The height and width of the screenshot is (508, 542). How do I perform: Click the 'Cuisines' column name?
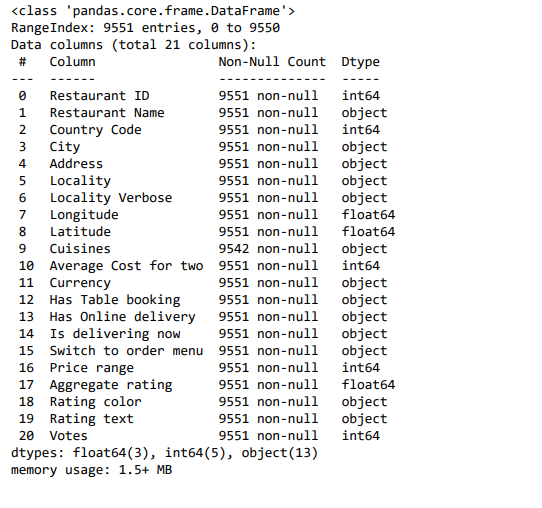click(x=80, y=249)
